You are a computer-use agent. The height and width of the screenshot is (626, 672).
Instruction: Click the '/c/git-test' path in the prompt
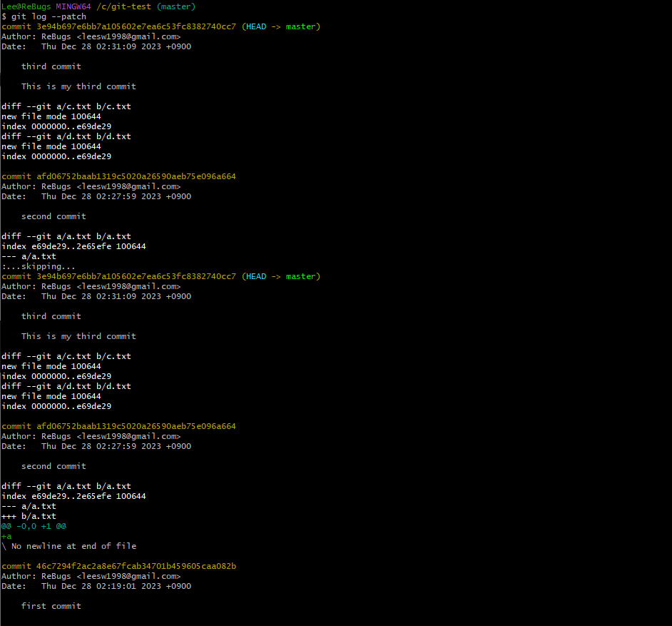[123, 6]
